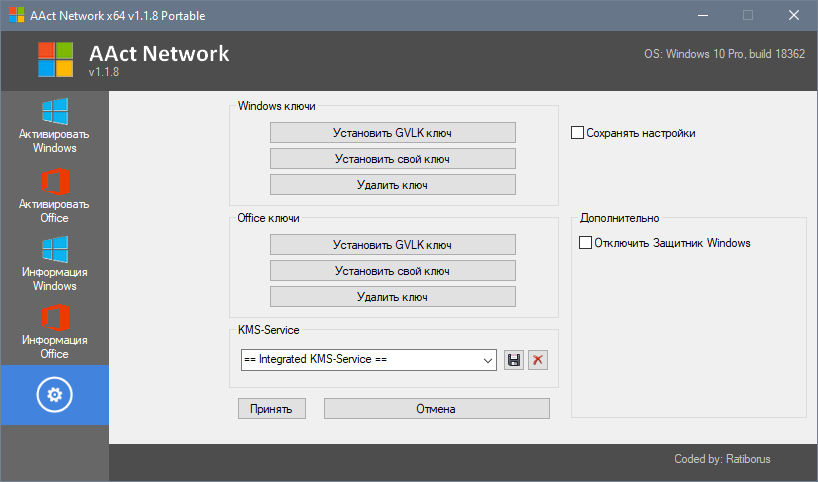Open the Activate Windows section in sidebar

[x=54, y=126]
